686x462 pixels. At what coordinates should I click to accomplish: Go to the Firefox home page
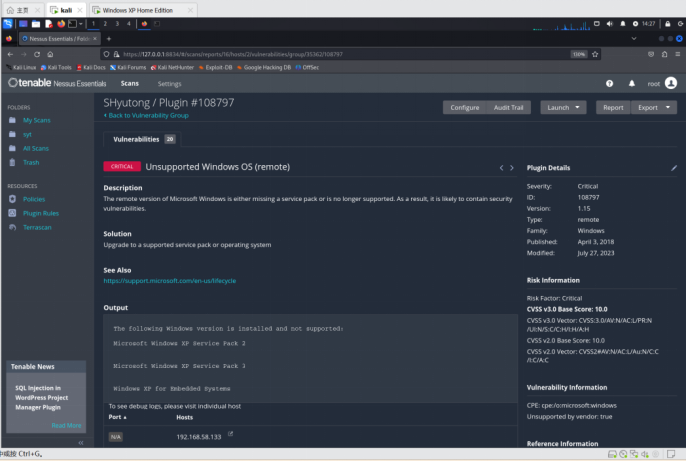point(50,54)
